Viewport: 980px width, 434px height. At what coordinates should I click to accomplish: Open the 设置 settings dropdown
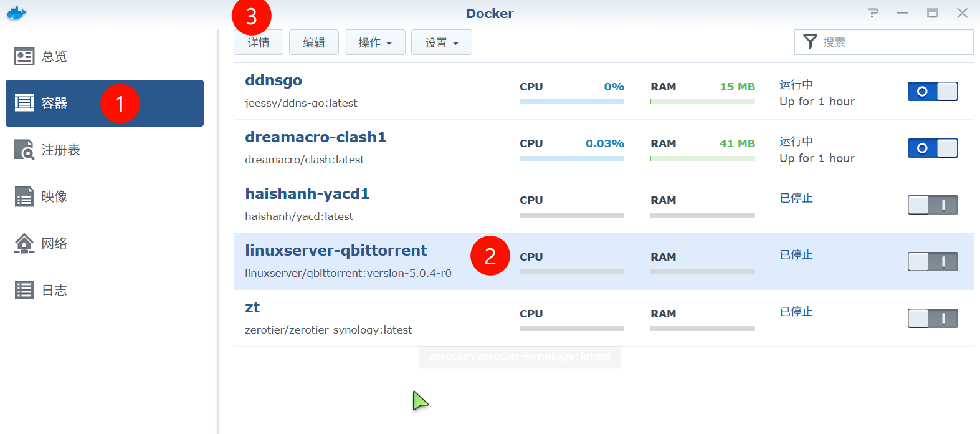442,42
